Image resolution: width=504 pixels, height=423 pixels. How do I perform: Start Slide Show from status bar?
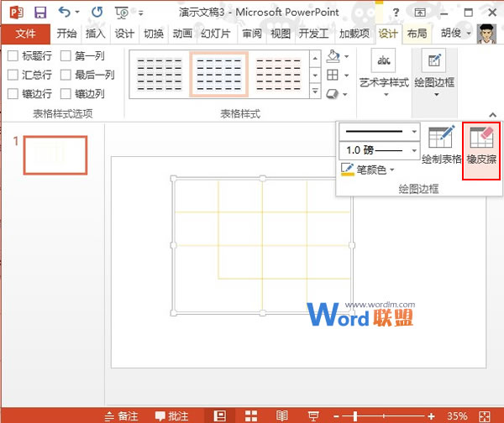click(313, 416)
